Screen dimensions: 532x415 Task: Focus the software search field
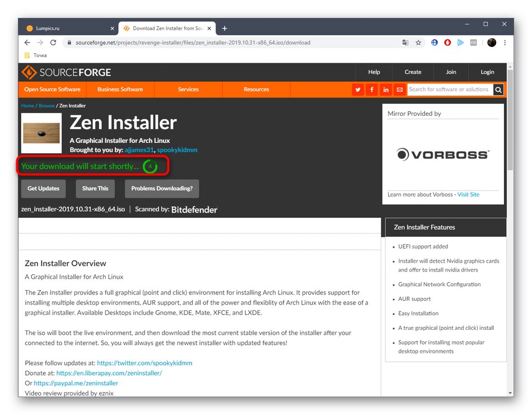coord(450,90)
